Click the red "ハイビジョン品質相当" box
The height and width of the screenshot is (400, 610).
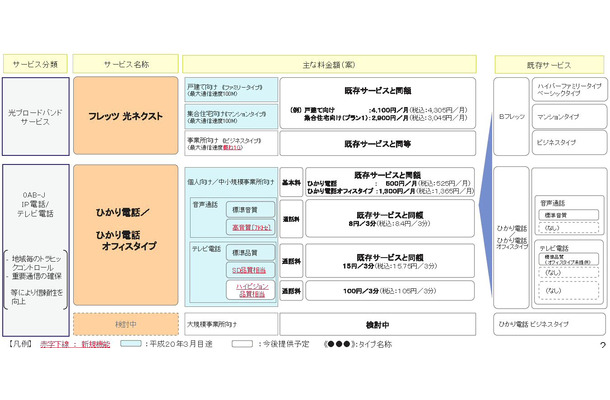click(x=251, y=290)
